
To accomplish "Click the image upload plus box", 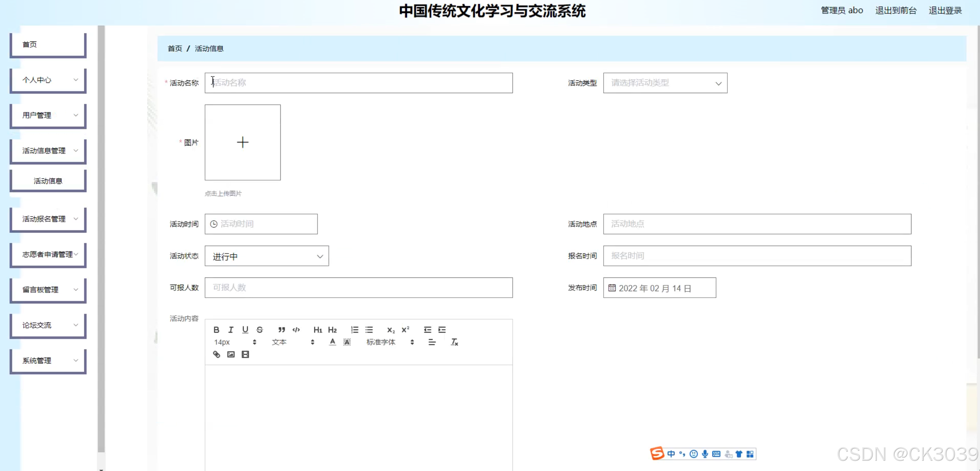I will point(243,142).
